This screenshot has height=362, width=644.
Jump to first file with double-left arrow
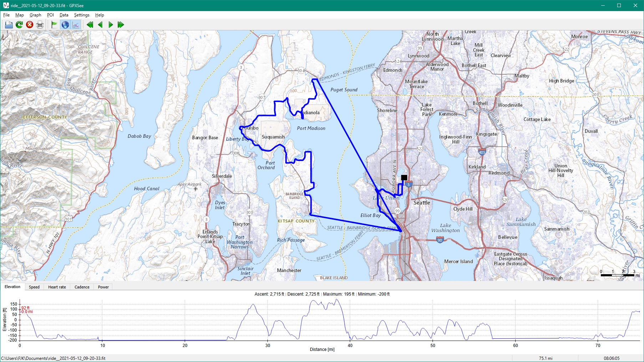point(90,25)
